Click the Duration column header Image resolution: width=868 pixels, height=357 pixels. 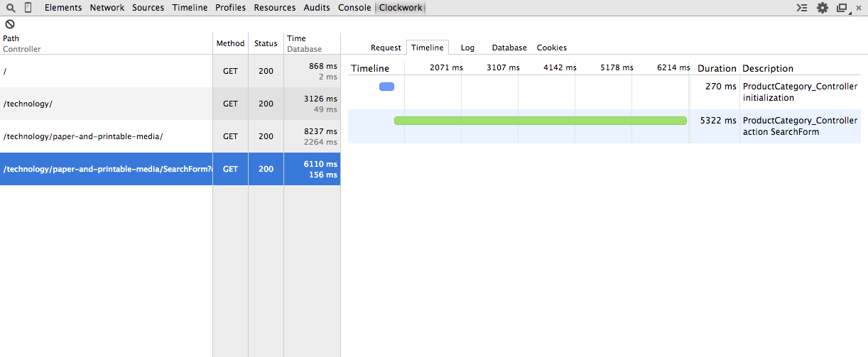716,68
